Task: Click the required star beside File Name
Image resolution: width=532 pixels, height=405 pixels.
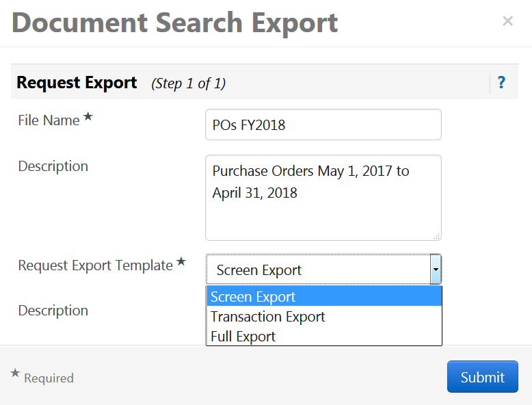Action: [88, 116]
